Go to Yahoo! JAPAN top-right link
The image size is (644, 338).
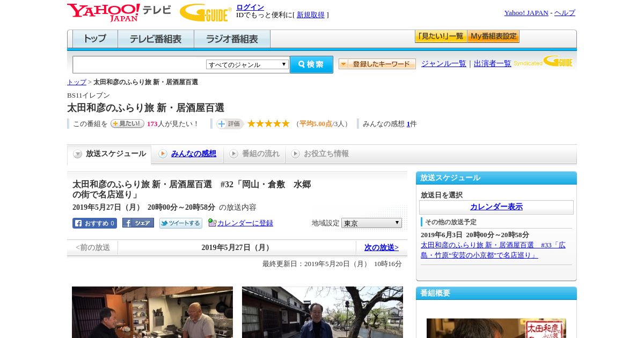coord(526,13)
